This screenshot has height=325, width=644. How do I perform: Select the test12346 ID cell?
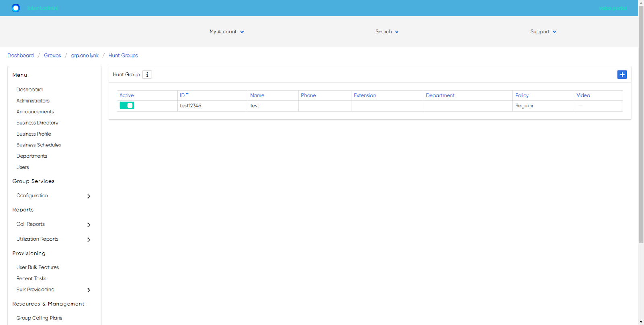[212, 106]
